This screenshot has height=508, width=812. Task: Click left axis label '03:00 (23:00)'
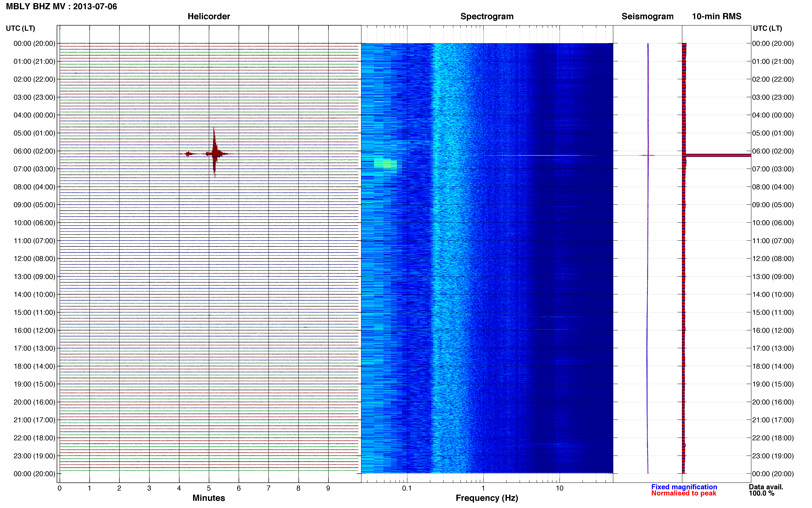(x=34, y=97)
